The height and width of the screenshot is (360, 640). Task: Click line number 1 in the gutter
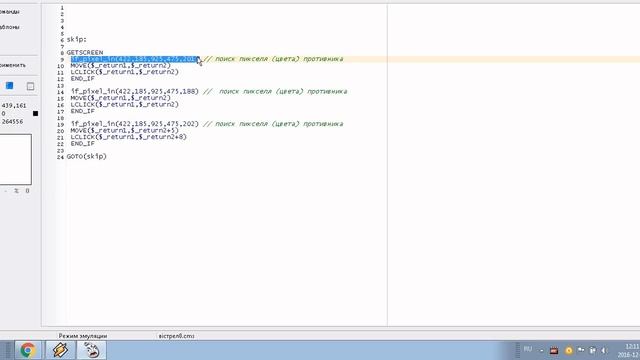62,8
